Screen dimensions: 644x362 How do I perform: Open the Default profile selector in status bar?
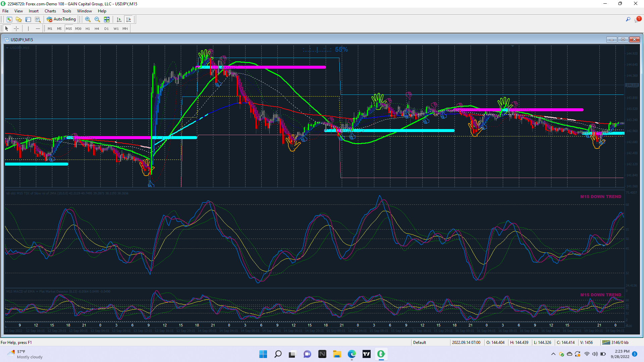[419, 342]
